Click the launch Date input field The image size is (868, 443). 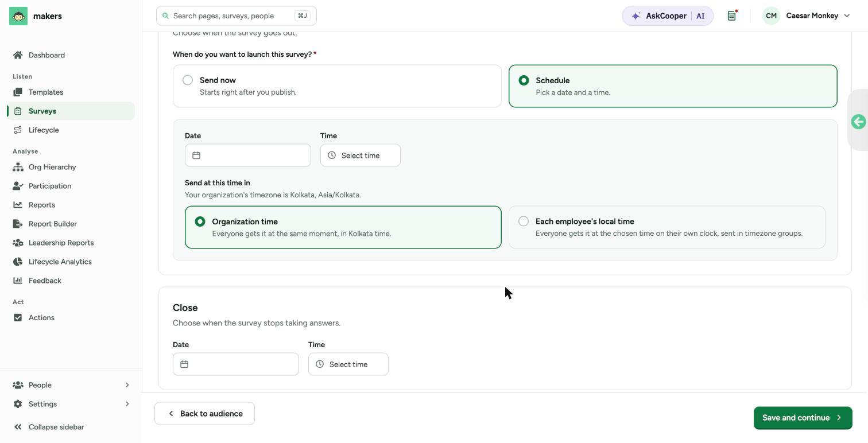(248, 156)
